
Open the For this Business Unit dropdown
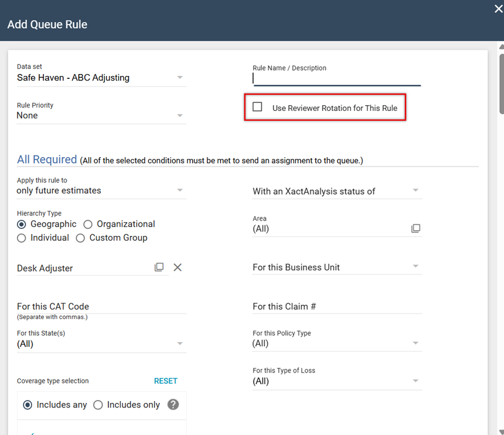pos(415,267)
